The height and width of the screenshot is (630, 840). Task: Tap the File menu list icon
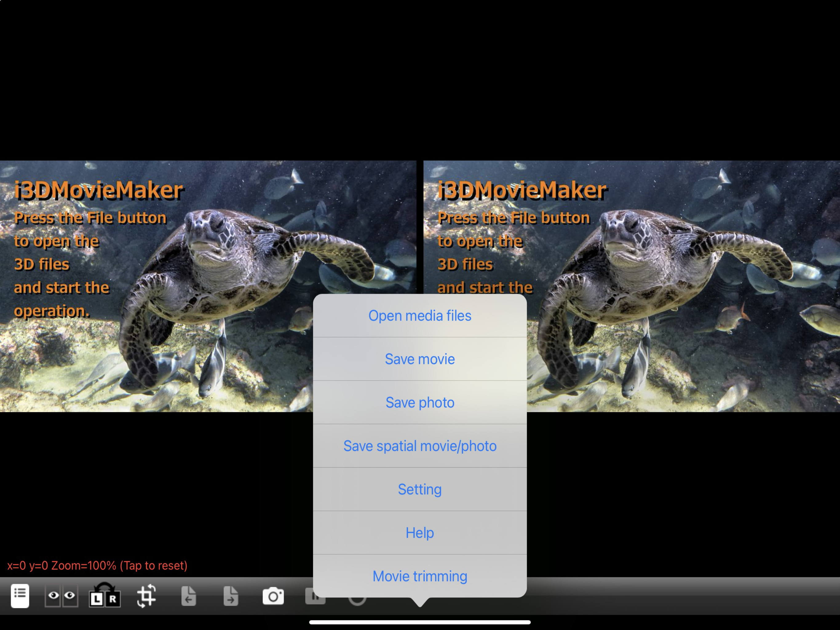point(20,596)
